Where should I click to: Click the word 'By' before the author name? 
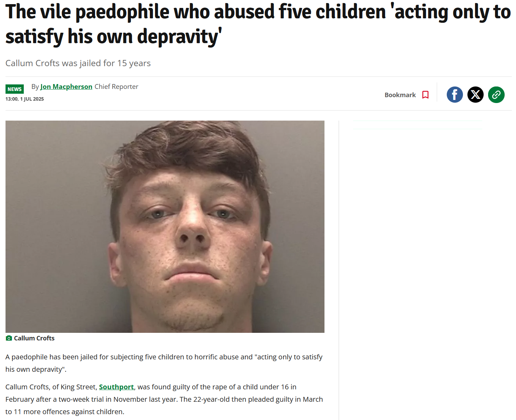click(35, 86)
